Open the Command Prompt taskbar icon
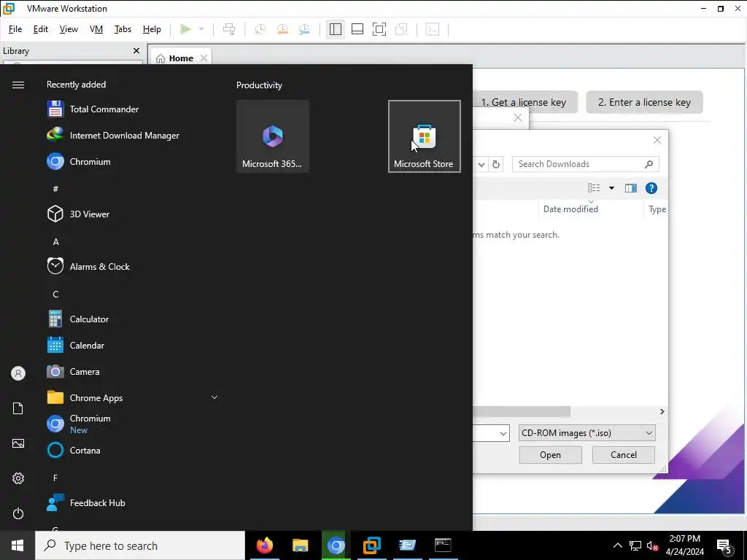747x560 pixels. (x=443, y=545)
